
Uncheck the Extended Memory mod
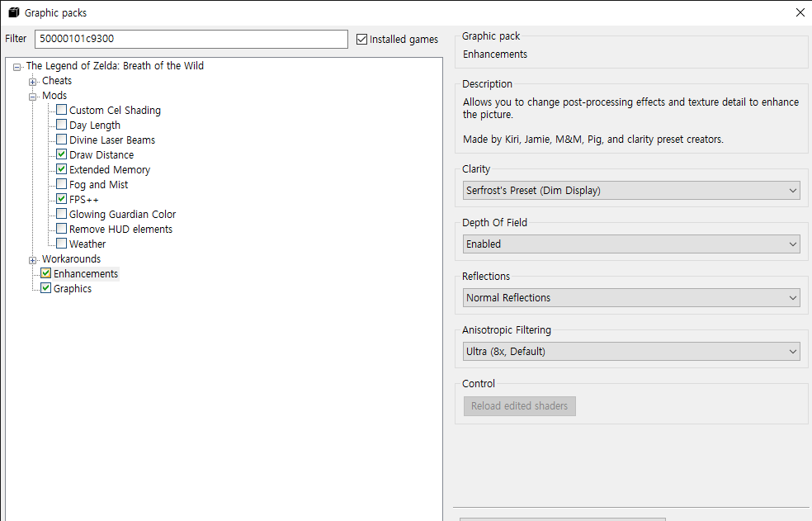(62, 169)
